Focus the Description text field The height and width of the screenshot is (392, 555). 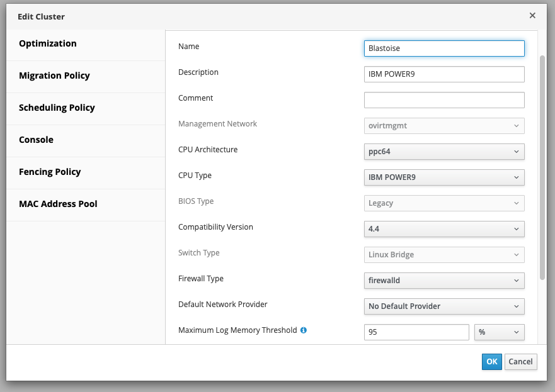pos(444,74)
